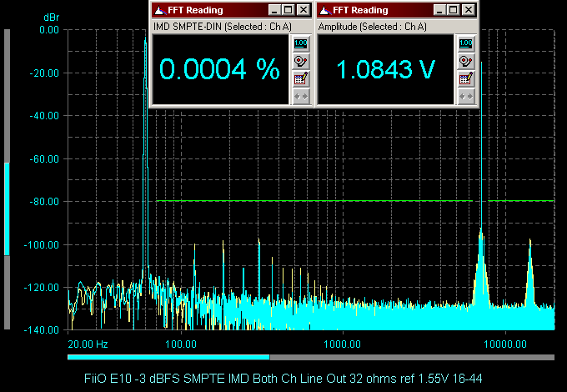Screen dimensions: 567x392
Task: Close the IMD SMPTE-DIN FFT Reading window
Action: click(304, 11)
